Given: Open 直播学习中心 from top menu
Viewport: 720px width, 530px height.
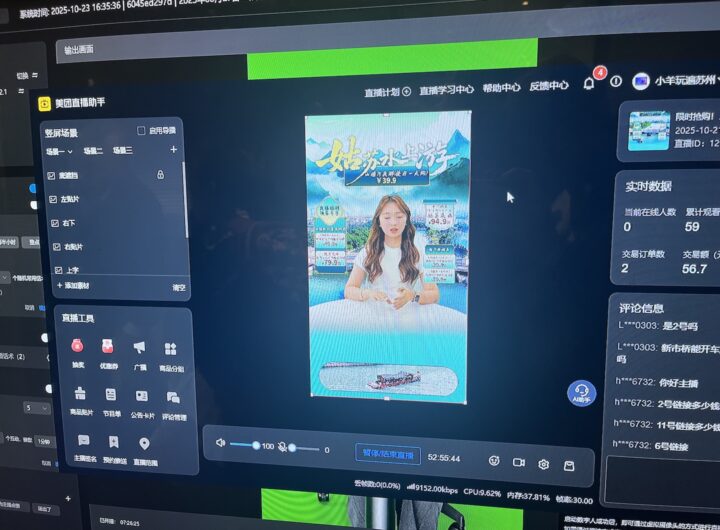Looking at the screenshot, I should pos(446,90).
